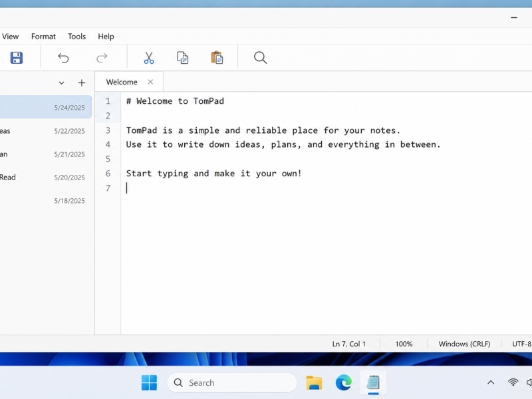Image resolution: width=532 pixels, height=399 pixels.
Task: Cut selection with the scissors icon
Action: (148, 58)
